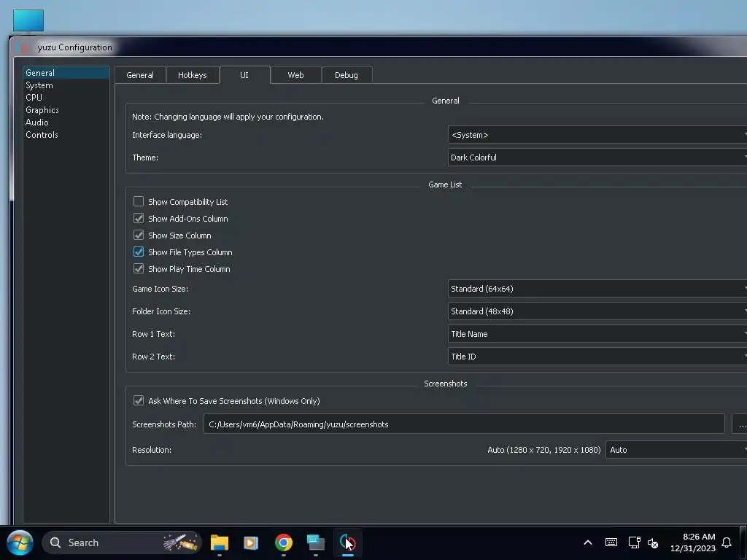Viewport: 747px width, 560px height.
Task: Switch to the Hotkeys tab
Action: click(192, 75)
